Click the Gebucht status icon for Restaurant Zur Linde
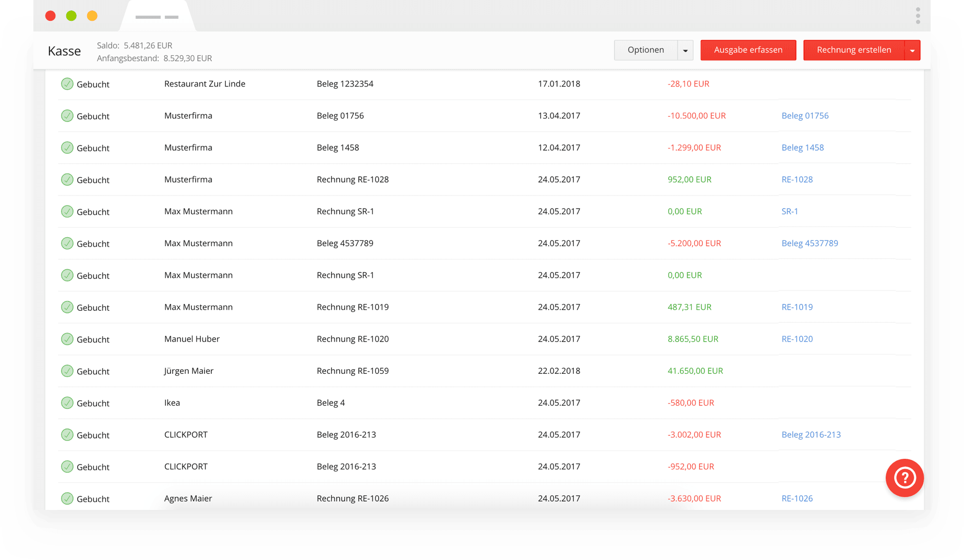 (x=67, y=84)
